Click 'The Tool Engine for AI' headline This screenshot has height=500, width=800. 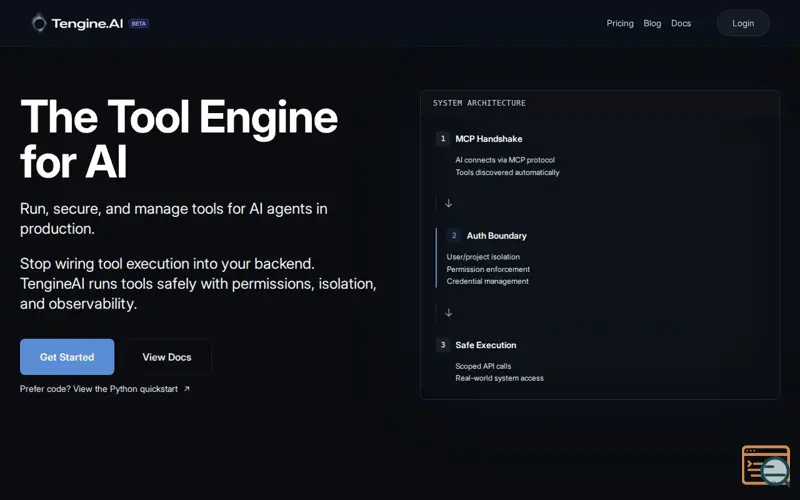pos(179,139)
